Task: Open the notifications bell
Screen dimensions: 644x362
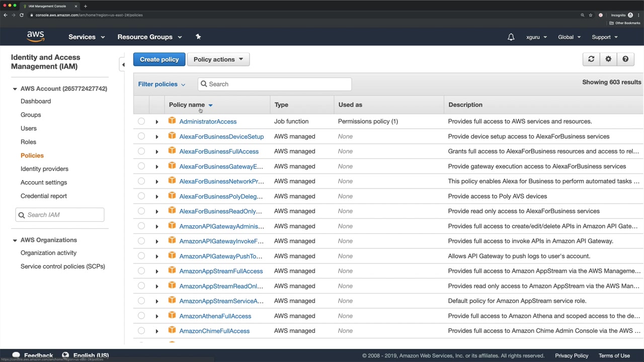Action: pyautogui.click(x=511, y=37)
